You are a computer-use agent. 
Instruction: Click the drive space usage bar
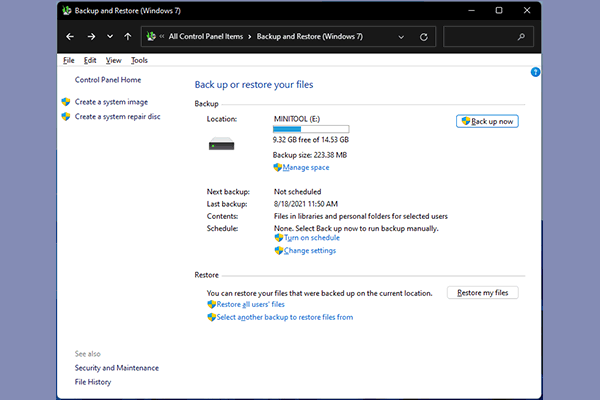point(311,129)
